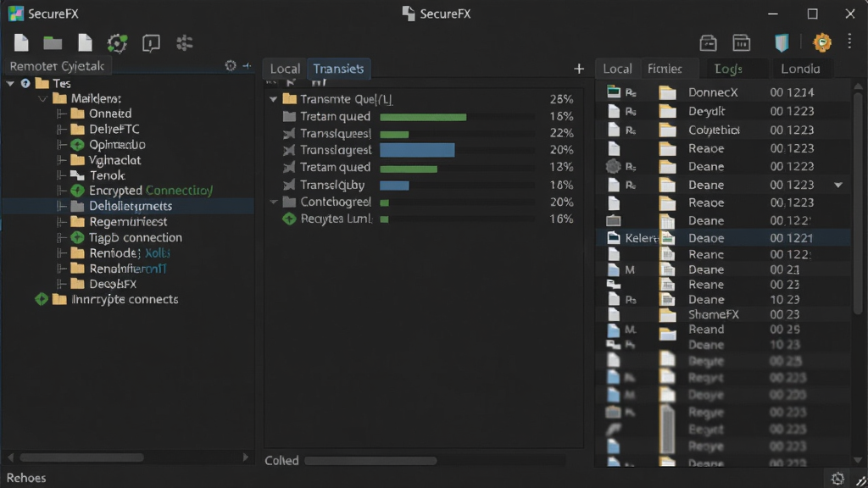Click left panel scroll right arrow
Screen dimensions: 868x488
point(246,457)
